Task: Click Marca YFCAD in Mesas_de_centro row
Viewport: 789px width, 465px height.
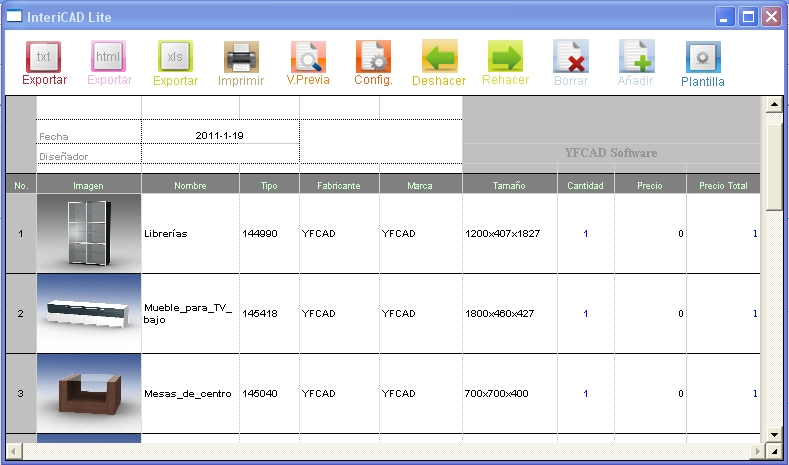Action: point(399,394)
